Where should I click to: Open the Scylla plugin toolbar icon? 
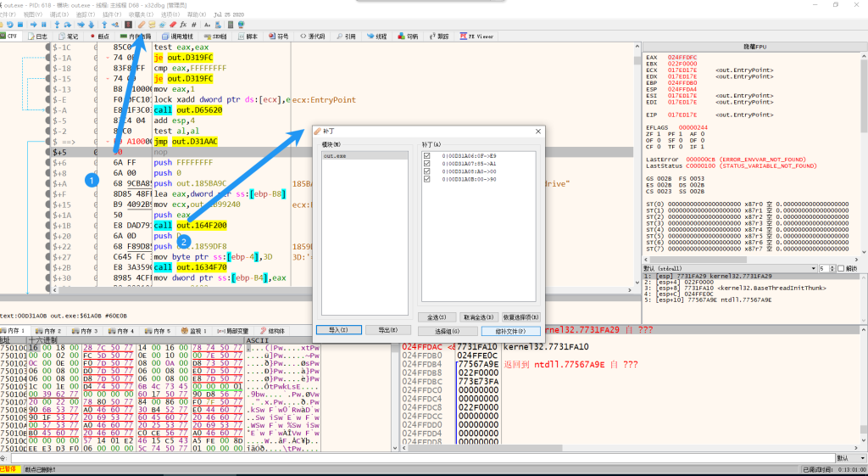point(129,25)
